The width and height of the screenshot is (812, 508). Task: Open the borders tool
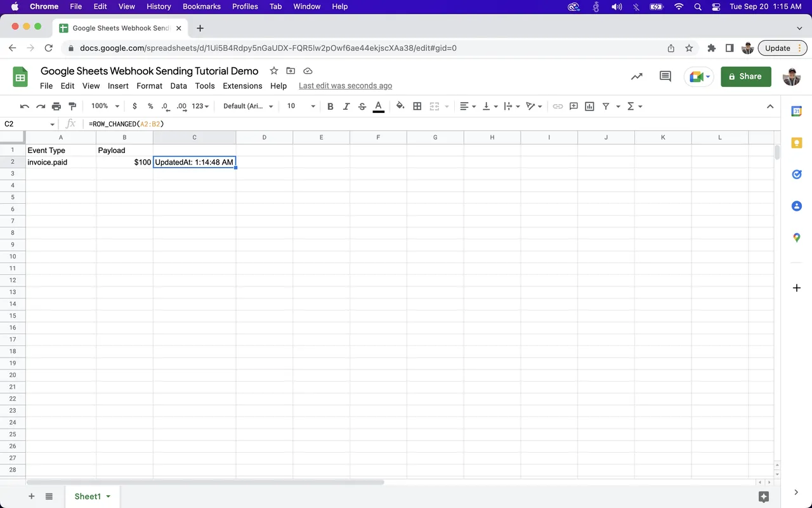pos(417,106)
